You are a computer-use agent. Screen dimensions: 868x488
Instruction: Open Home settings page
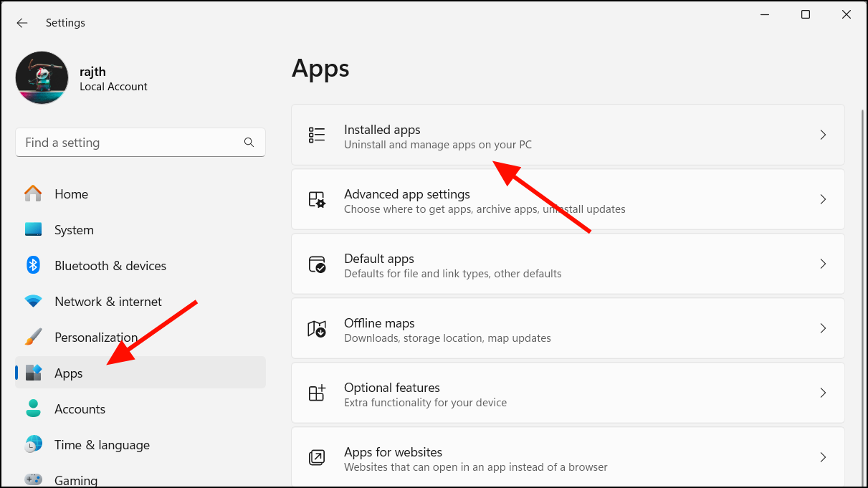pos(71,193)
